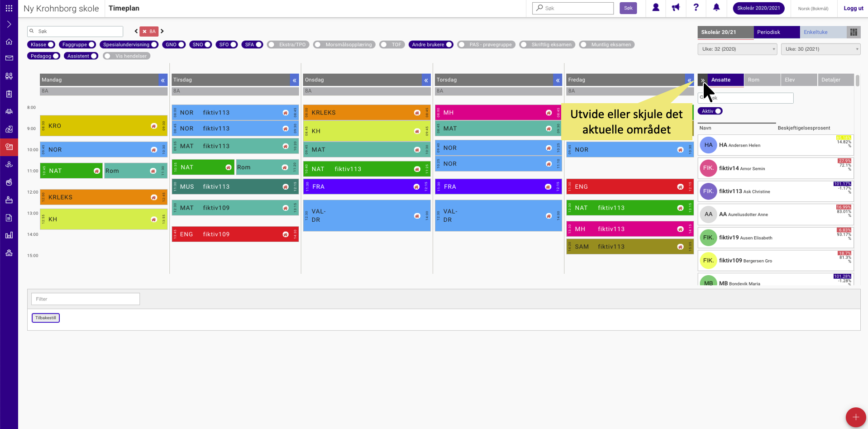Open Tuesday ENG fiktiv109 lesson
868x429 pixels.
[235, 234]
